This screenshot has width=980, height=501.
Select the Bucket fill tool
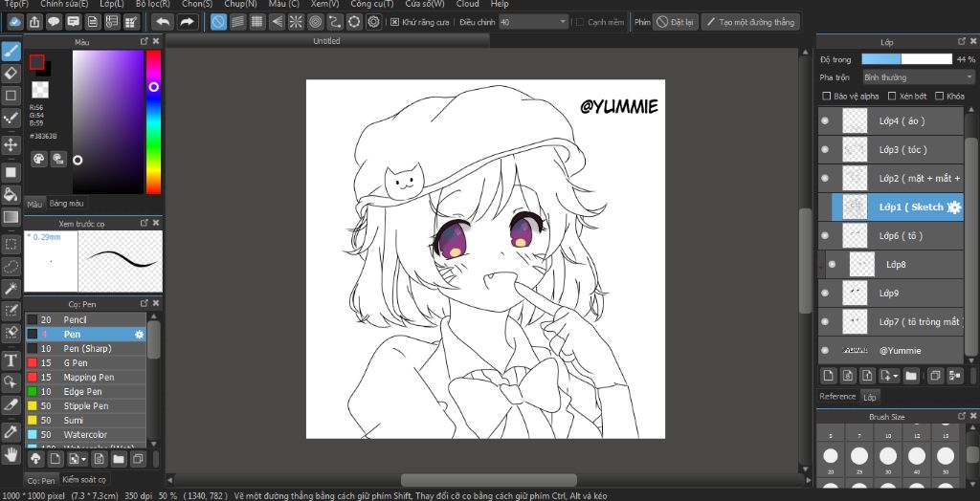(x=11, y=194)
